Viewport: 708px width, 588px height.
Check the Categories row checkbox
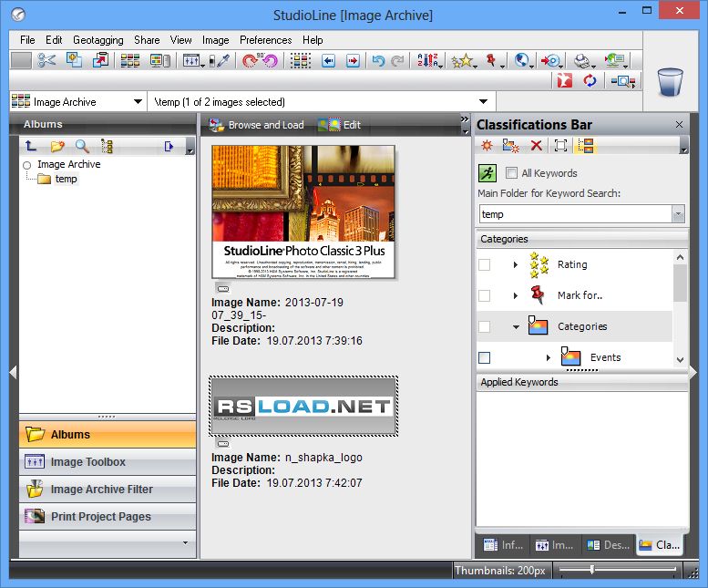tap(484, 326)
